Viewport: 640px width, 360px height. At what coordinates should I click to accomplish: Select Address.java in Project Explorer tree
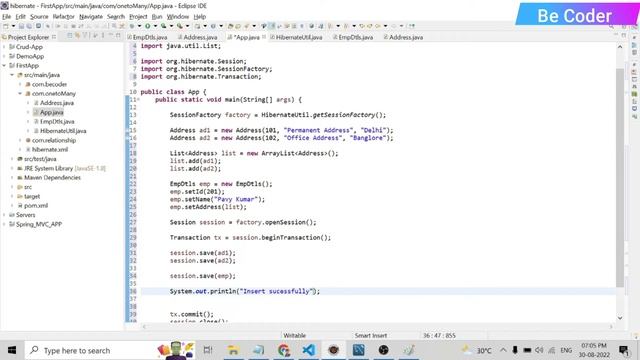click(x=57, y=103)
